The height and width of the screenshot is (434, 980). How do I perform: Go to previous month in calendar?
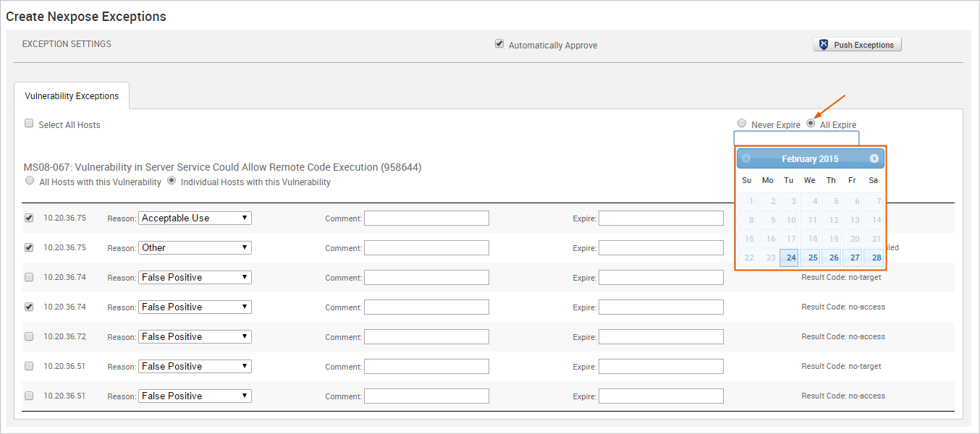pos(746,158)
